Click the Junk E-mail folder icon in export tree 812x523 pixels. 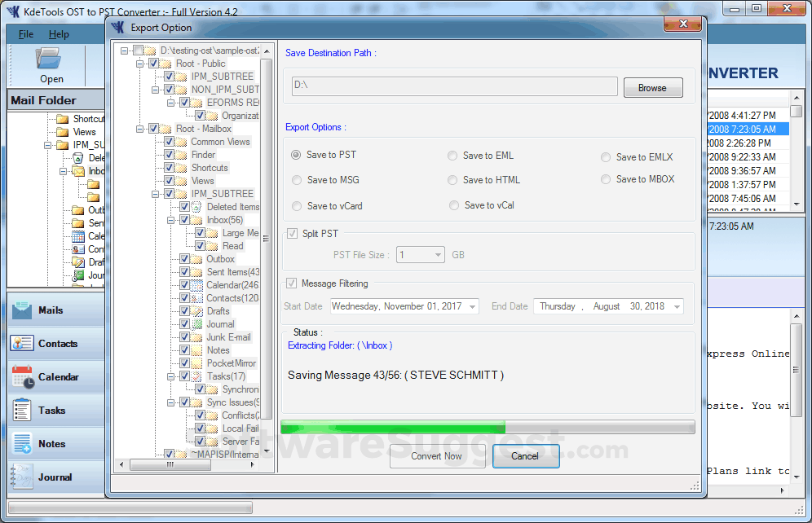pos(196,337)
